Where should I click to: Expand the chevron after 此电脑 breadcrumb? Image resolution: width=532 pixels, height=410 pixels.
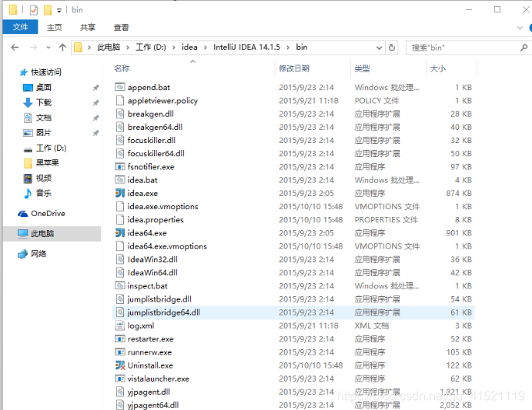tap(128, 48)
